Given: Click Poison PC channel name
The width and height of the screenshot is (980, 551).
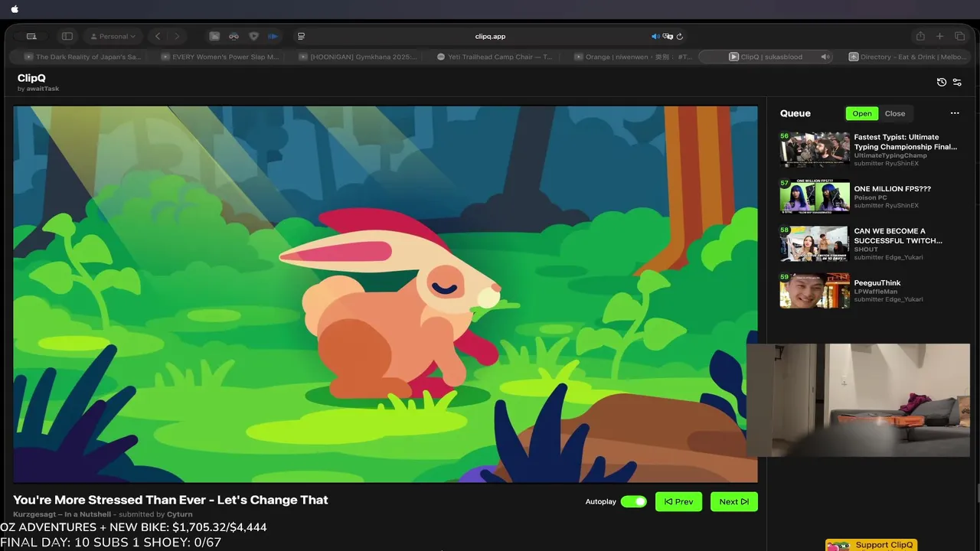Looking at the screenshot, I should 871,197.
